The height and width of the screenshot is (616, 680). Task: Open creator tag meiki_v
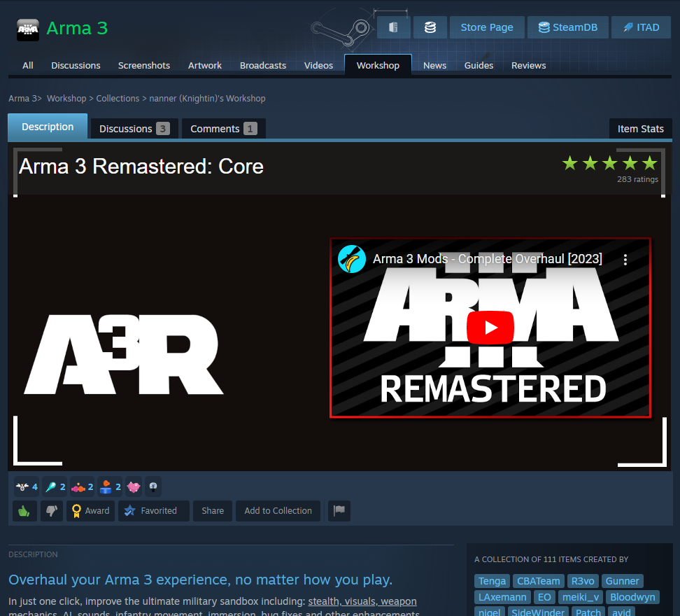click(x=580, y=597)
